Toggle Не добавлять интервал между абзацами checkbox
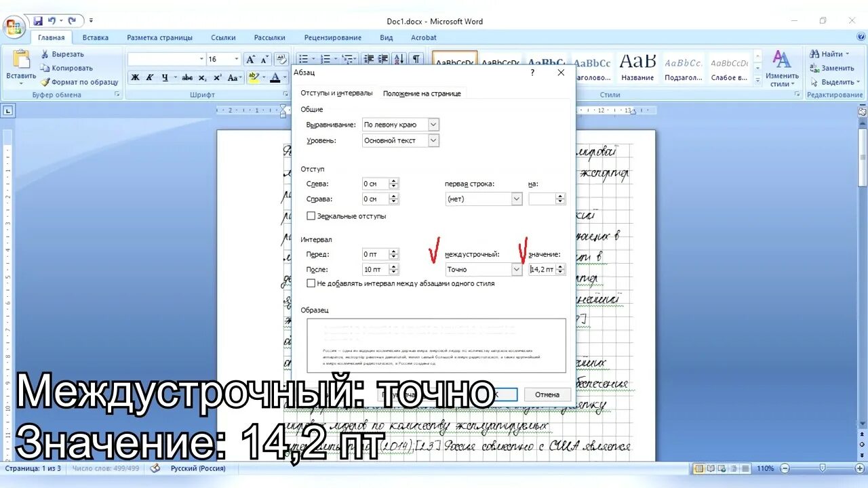 click(311, 283)
